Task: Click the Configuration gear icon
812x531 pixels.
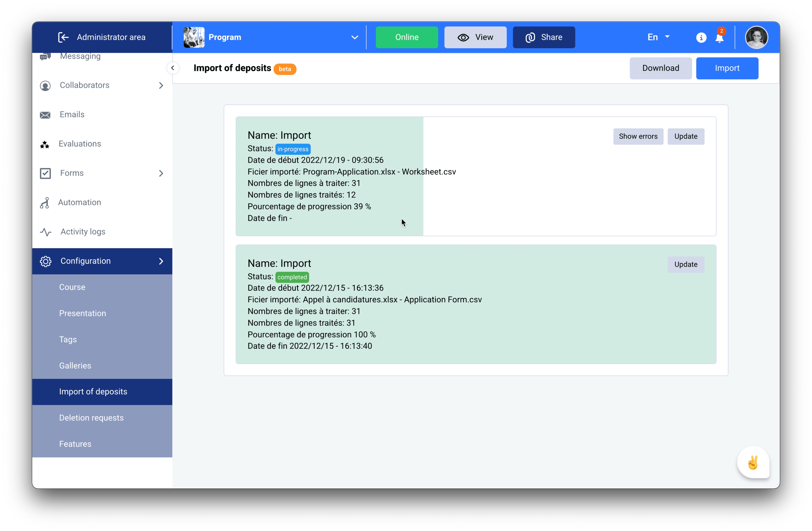Action: coord(45,261)
